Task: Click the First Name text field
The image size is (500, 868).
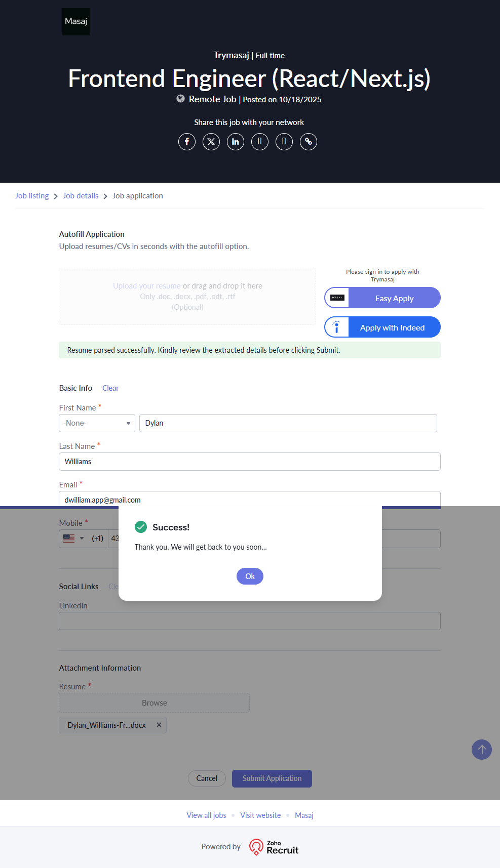Action: point(288,423)
